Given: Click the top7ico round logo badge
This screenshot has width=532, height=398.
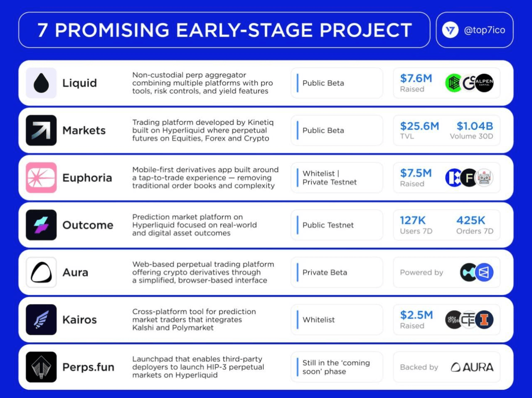Looking at the screenshot, I should coord(450,30).
